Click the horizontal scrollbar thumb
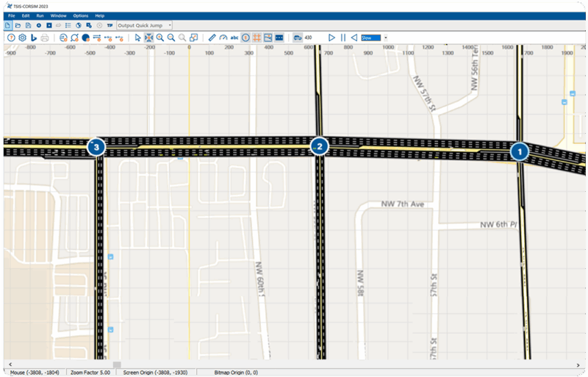The image size is (588, 377). pos(116,365)
